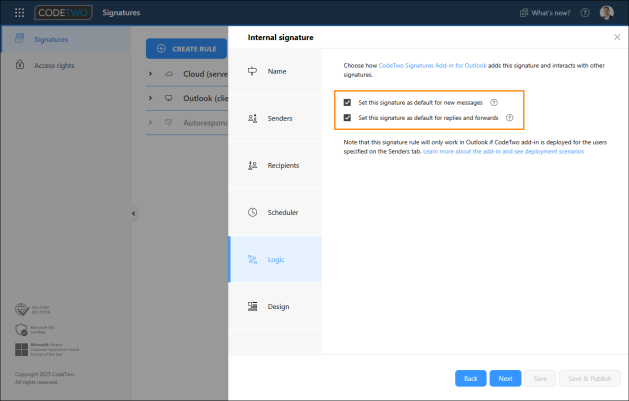Open help tooltip for new messages option
629x401 pixels.
(494, 102)
